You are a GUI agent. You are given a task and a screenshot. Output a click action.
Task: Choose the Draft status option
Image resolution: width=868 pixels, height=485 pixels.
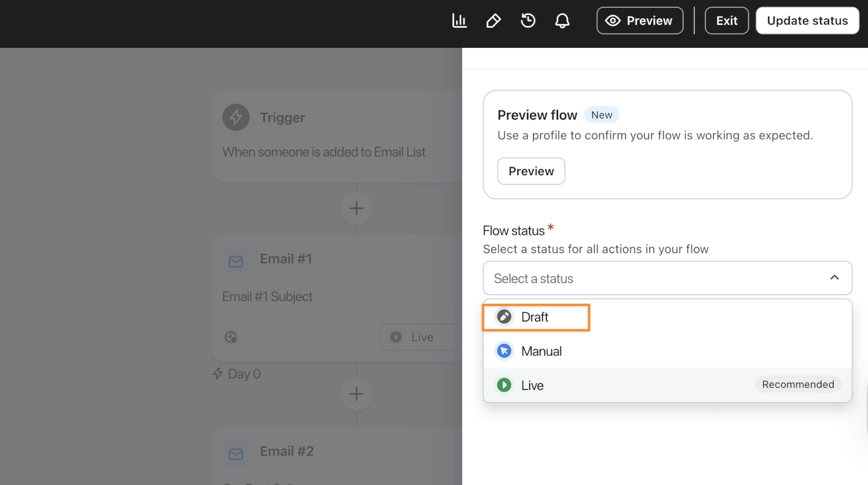[668, 317]
